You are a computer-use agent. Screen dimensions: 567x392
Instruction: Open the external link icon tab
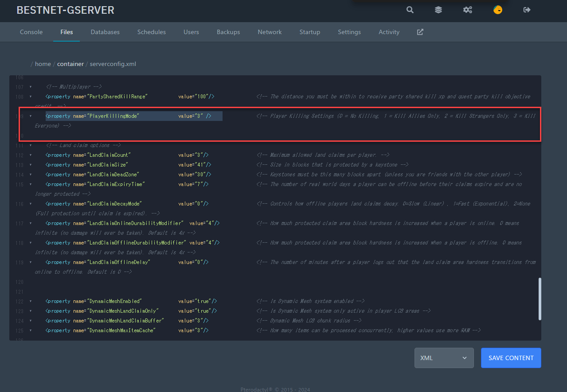(x=420, y=32)
